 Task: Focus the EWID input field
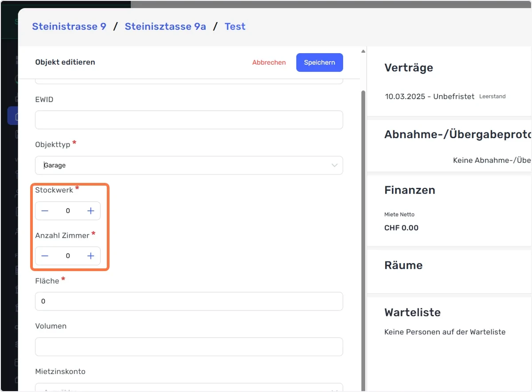pyautogui.click(x=189, y=120)
